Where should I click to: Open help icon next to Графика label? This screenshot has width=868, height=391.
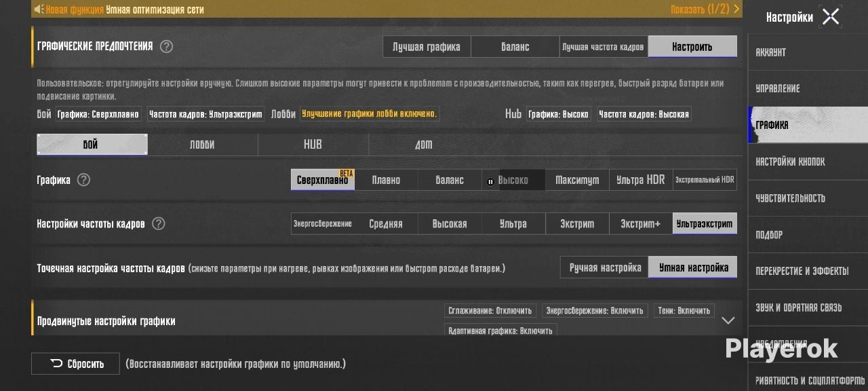[83, 180]
